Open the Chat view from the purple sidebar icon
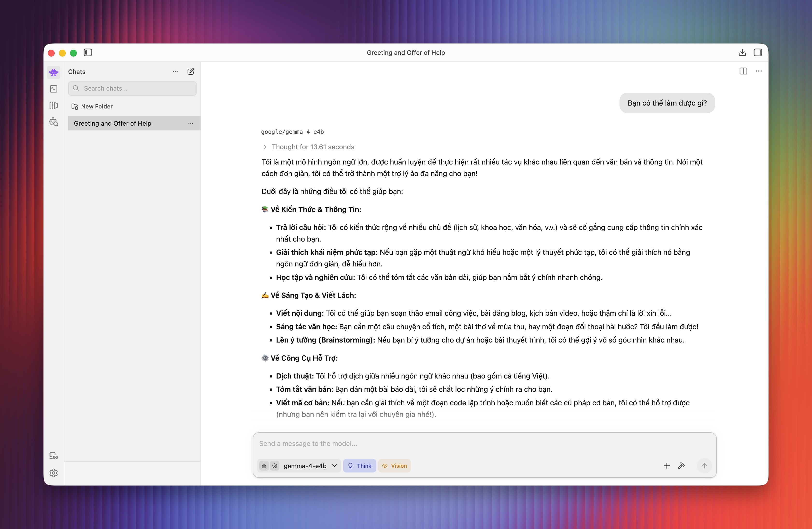Viewport: 812px width, 529px height. (54, 72)
